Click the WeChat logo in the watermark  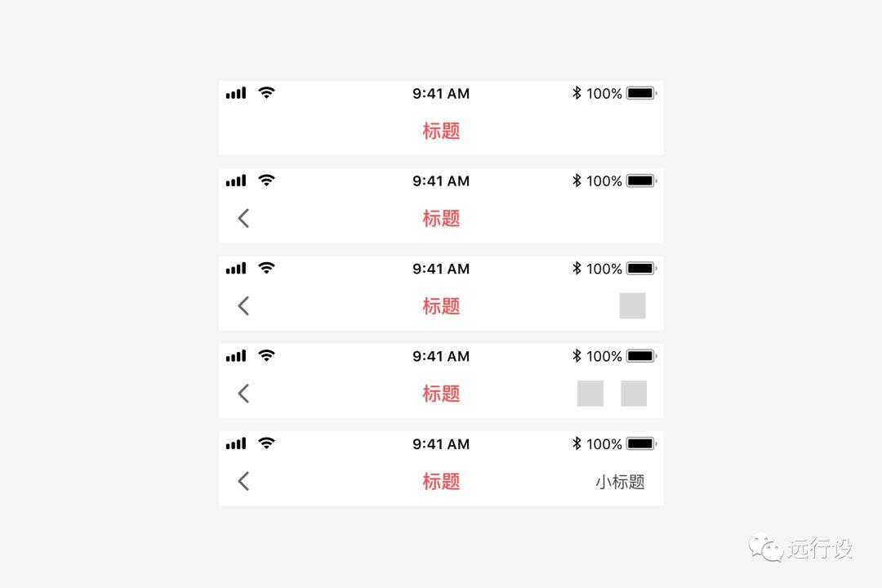[x=765, y=547]
